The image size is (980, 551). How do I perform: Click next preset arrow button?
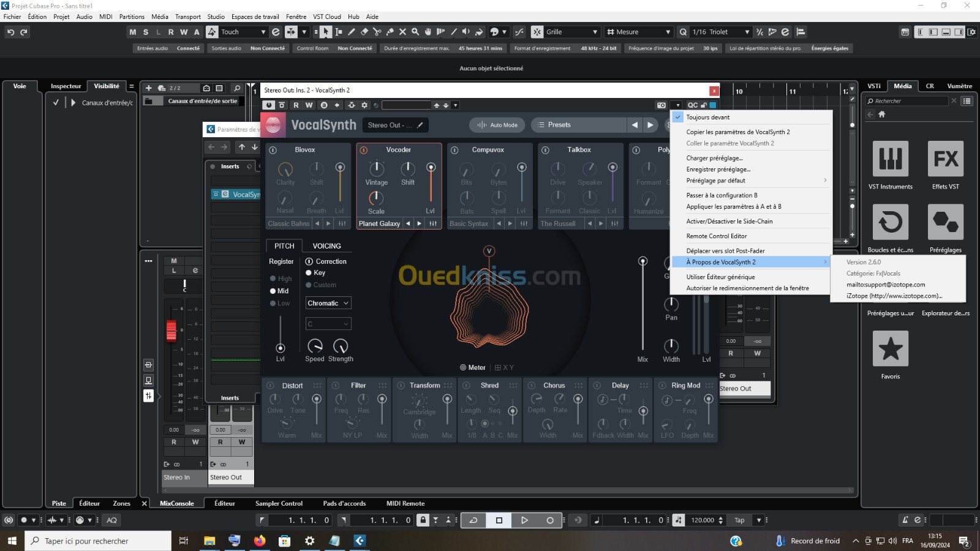pos(650,125)
